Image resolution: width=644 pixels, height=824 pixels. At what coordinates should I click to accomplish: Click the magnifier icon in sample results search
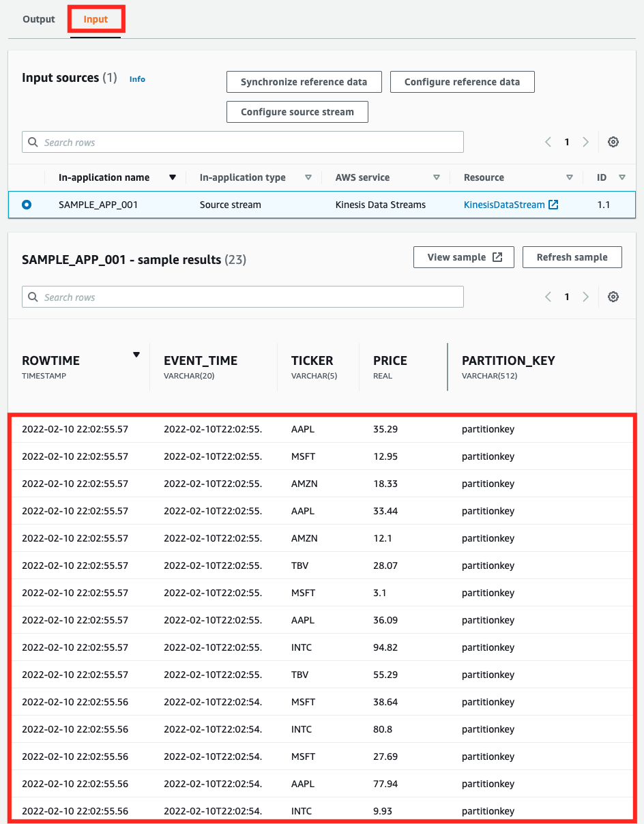(33, 296)
